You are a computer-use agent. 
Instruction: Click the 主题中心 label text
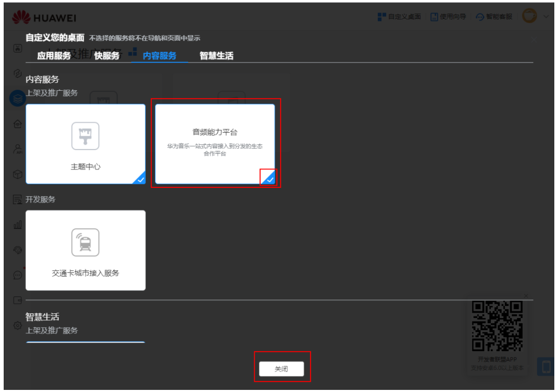(x=86, y=167)
